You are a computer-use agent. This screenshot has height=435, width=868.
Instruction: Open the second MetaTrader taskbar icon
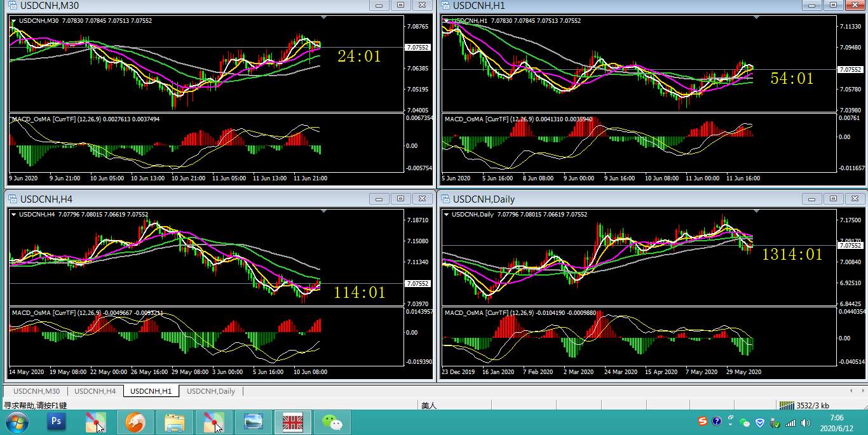click(x=214, y=422)
